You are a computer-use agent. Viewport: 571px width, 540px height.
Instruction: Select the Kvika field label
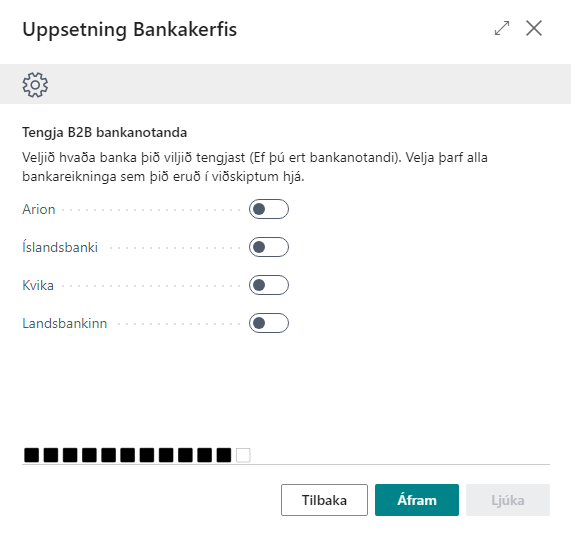pyautogui.click(x=38, y=285)
